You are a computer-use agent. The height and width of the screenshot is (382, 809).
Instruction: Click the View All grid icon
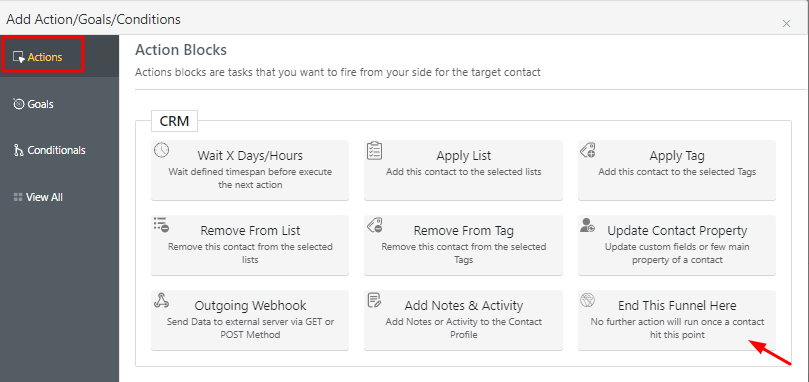tap(18, 197)
